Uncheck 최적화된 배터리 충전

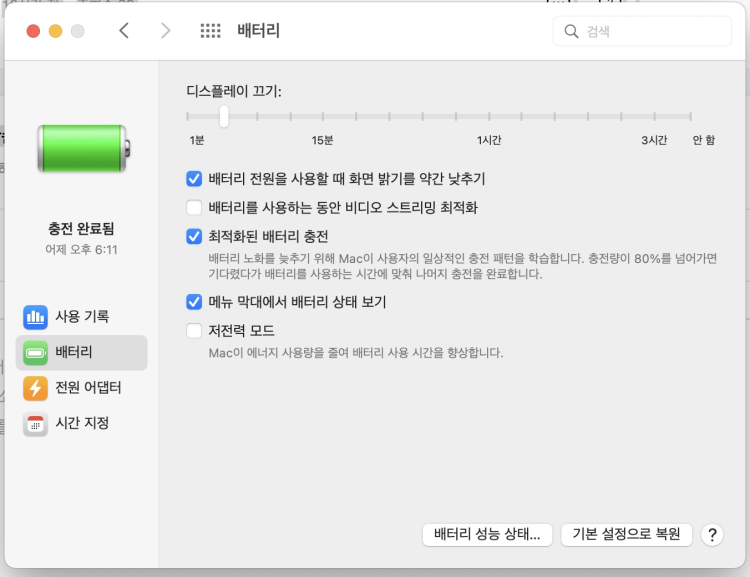pyautogui.click(x=194, y=236)
